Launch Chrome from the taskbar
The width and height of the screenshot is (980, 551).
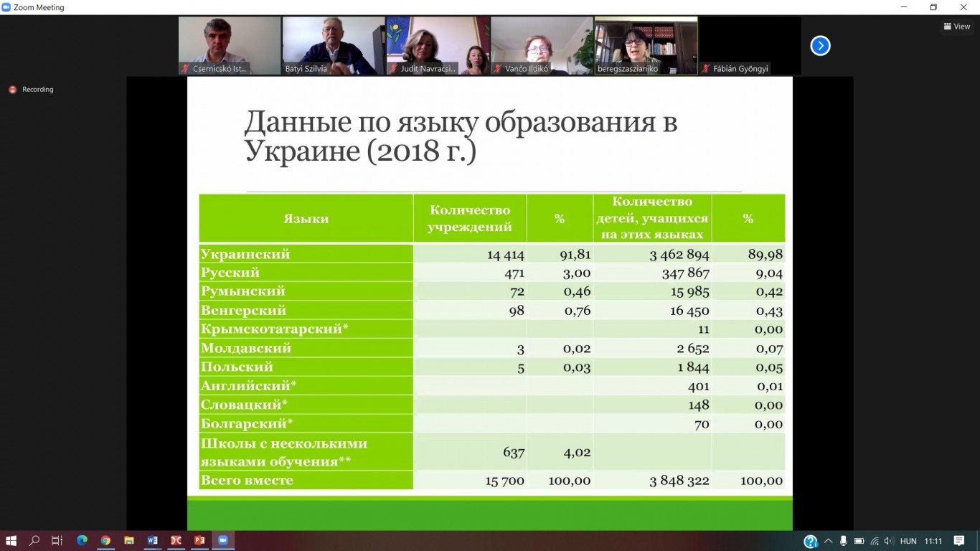pos(105,540)
